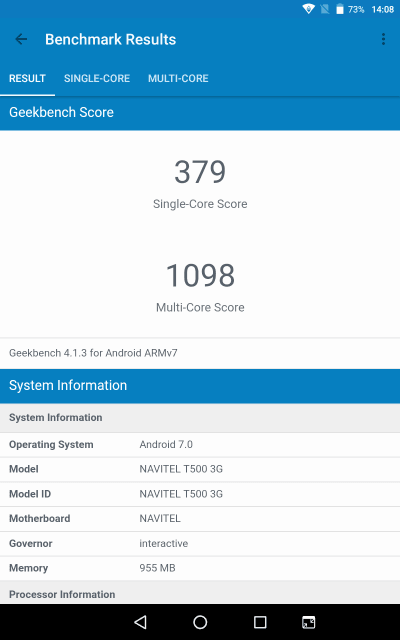Viewport: 400px width, 640px height.
Task: Tap the gray System Information subheader row
Action: point(200,418)
